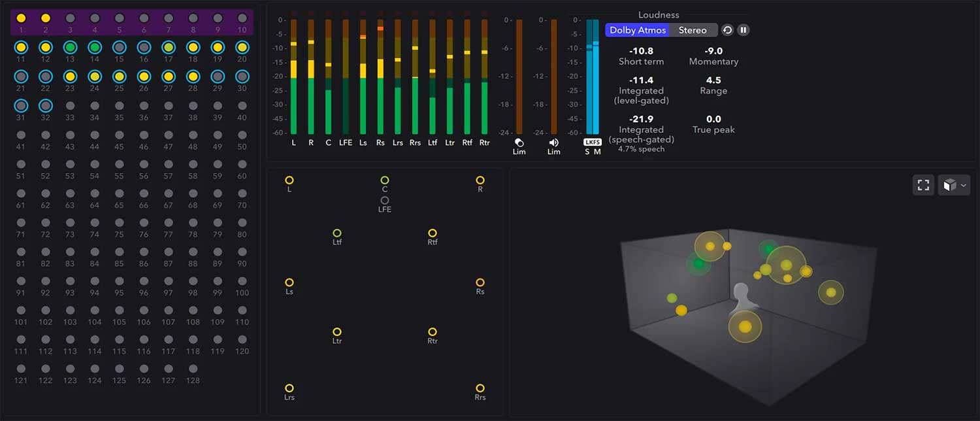Click the -10.8 Short term value
Viewport: 980px width, 421px height.
(x=641, y=51)
